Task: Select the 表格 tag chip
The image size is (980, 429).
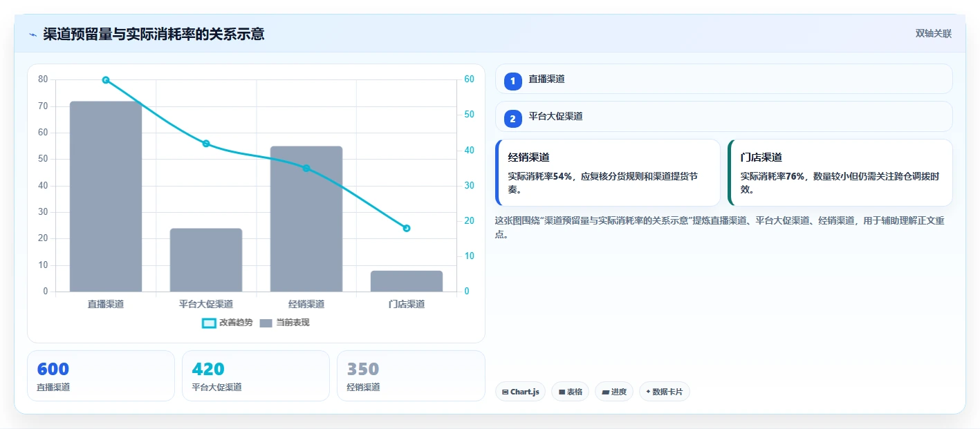Action: 570,392
